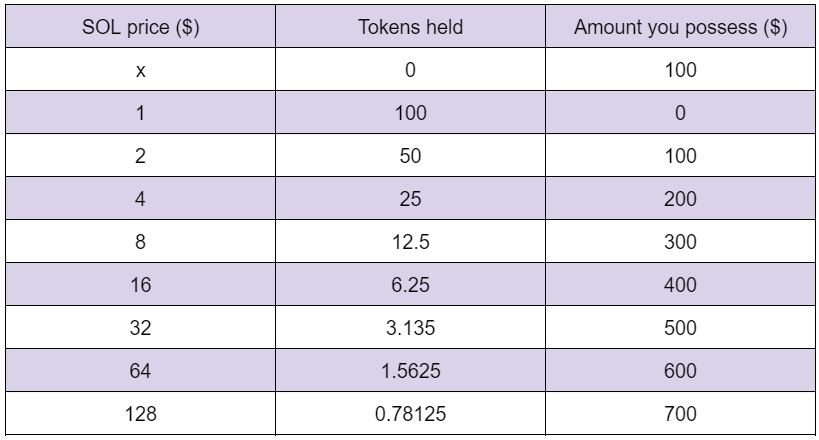Select the SOL price cell showing 16
819x440 pixels.
click(141, 285)
